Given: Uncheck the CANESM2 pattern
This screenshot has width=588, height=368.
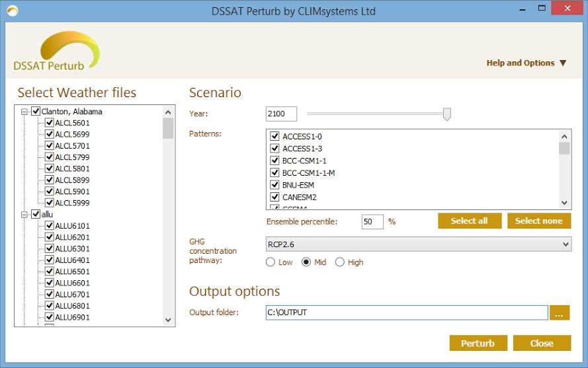Looking at the screenshot, I should click(274, 197).
